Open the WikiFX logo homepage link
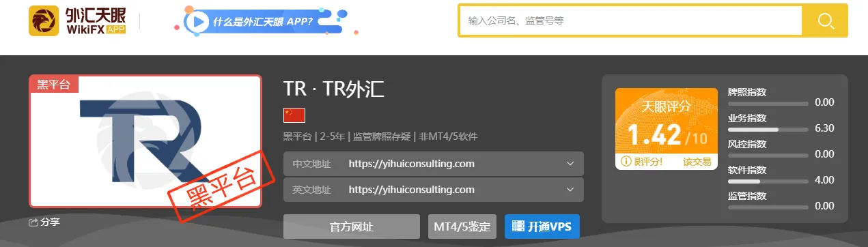 click(77, 21)
